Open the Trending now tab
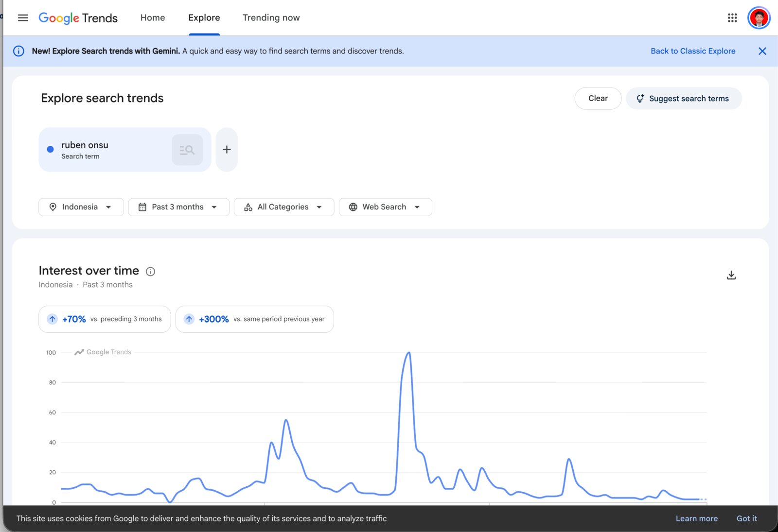This screenshot has height=532, width=778. click(x=271, y=18)
